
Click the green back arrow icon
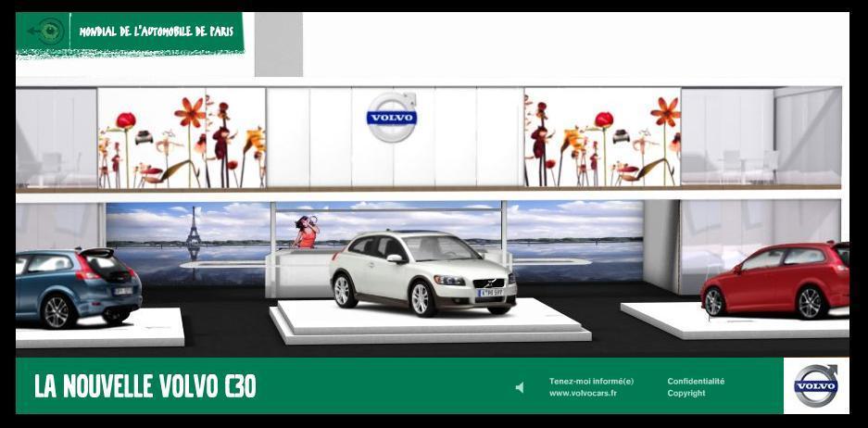pyautogui.click(x=46, y=31)
